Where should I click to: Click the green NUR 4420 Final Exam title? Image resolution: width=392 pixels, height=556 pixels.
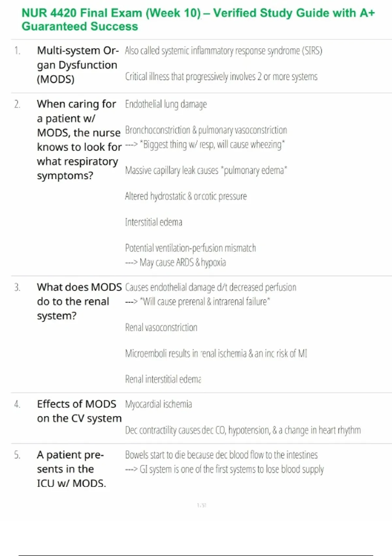pyautogui.click(x=198, y=20)
